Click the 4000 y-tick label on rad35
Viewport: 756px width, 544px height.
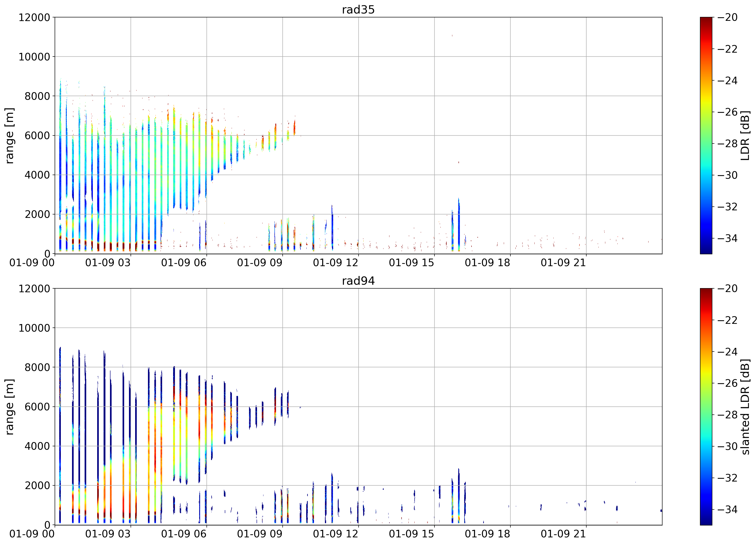click(x=37, y=175)
